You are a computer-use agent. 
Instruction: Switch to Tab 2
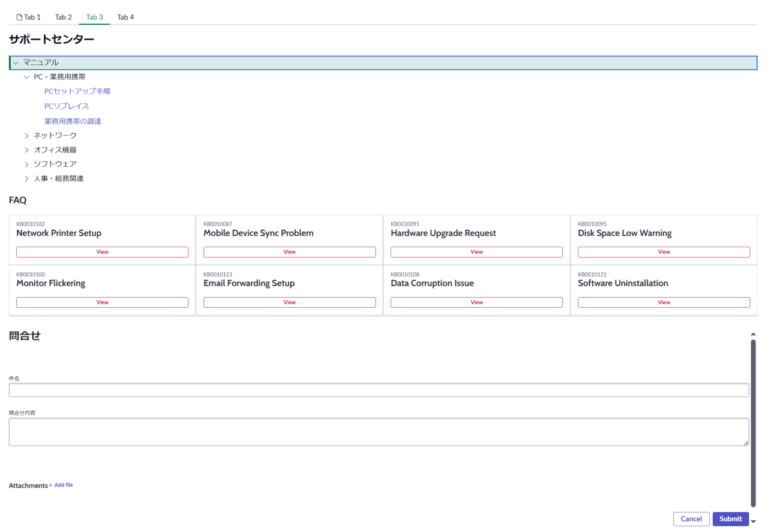point(63,17)
